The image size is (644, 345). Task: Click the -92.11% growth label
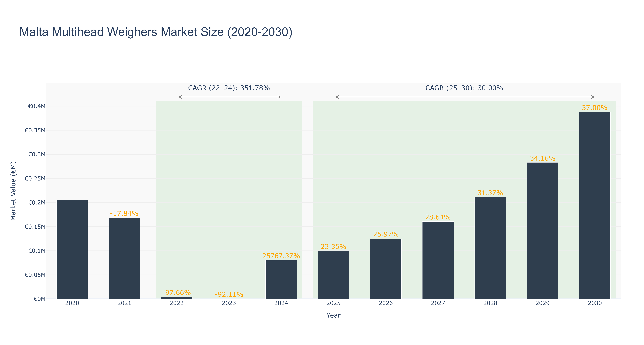pos(229,295)
